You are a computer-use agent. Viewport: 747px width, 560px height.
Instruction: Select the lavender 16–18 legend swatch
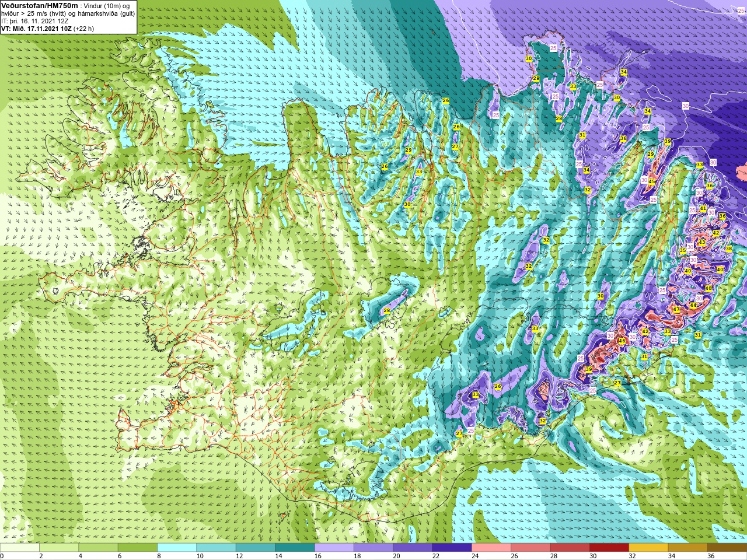(x=334, y=548)
